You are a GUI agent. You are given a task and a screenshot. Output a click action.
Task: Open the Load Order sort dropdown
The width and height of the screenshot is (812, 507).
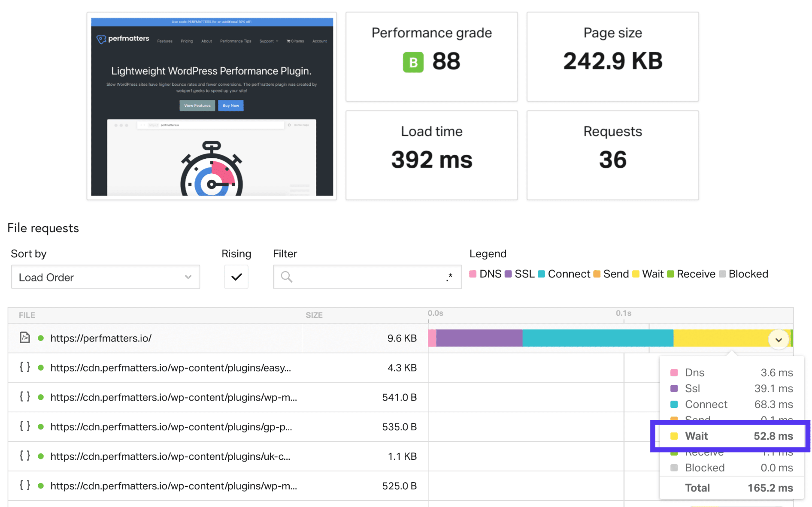tap(105, 277)
